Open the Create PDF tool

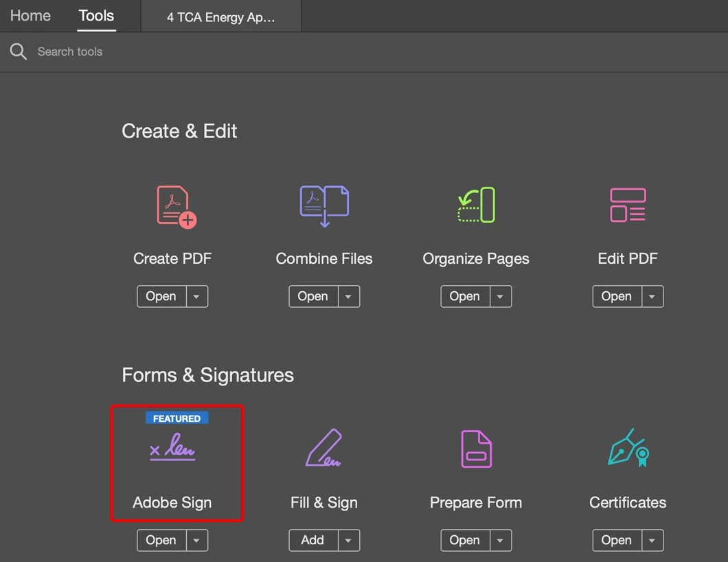161,296
